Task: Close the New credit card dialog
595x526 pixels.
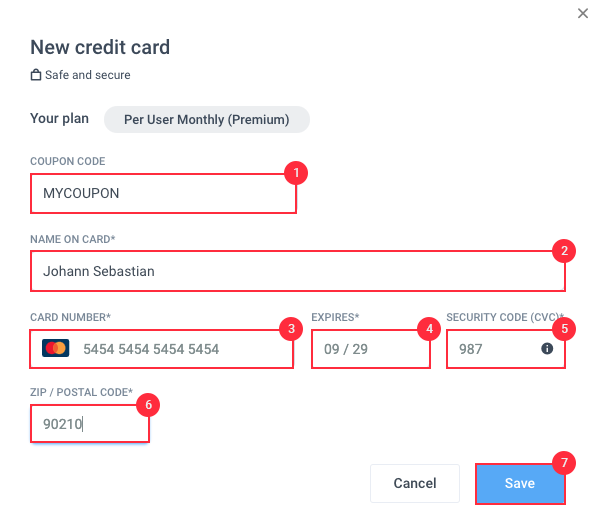Action: (x=582, y=13)
